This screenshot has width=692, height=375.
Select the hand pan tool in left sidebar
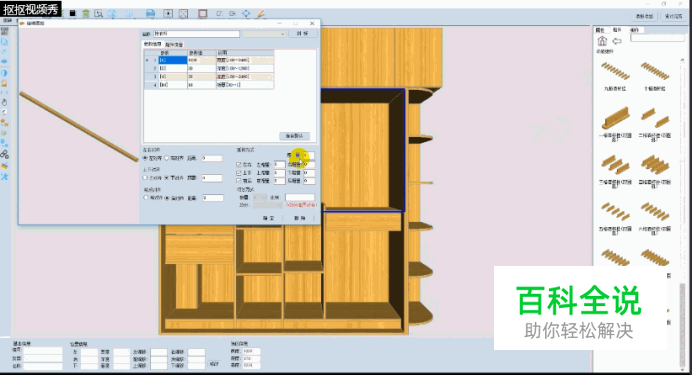[x=4, y=102]
